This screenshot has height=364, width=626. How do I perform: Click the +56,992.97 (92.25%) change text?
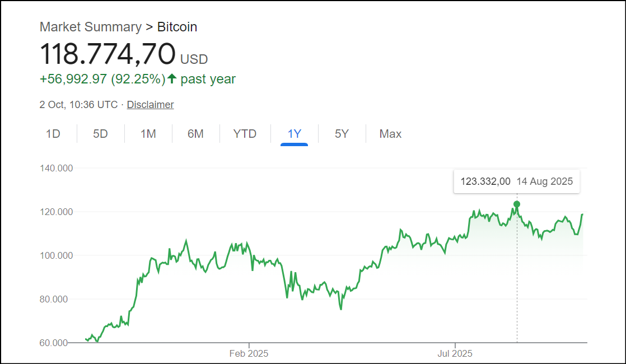coord(102,79)
